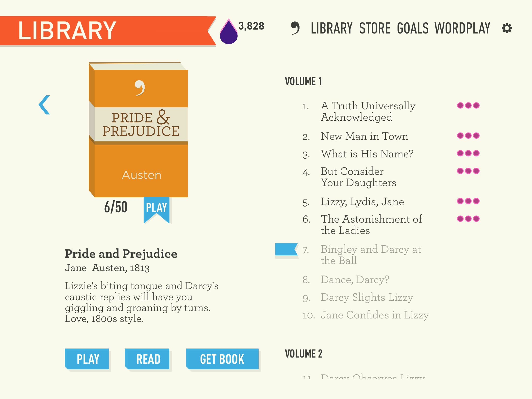The height and width of the screenshot is (399, 532).
Task: Open chapter 5 Lizzy, Lydia, Jane
Action: coord(362,202)
